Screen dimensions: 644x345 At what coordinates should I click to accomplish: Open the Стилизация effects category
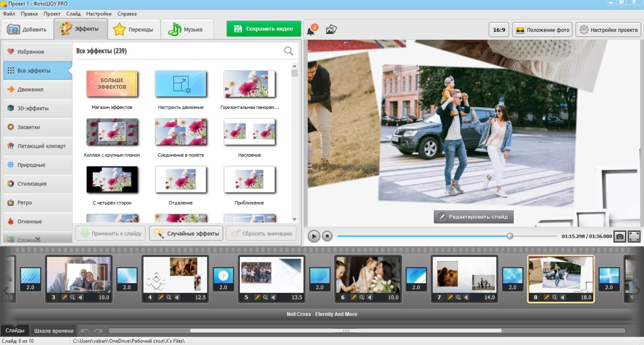pos(38,184)
